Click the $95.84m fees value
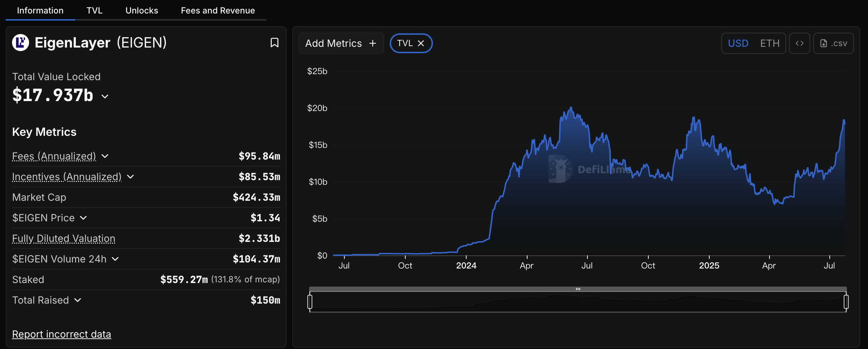 [x=259, y=156]
